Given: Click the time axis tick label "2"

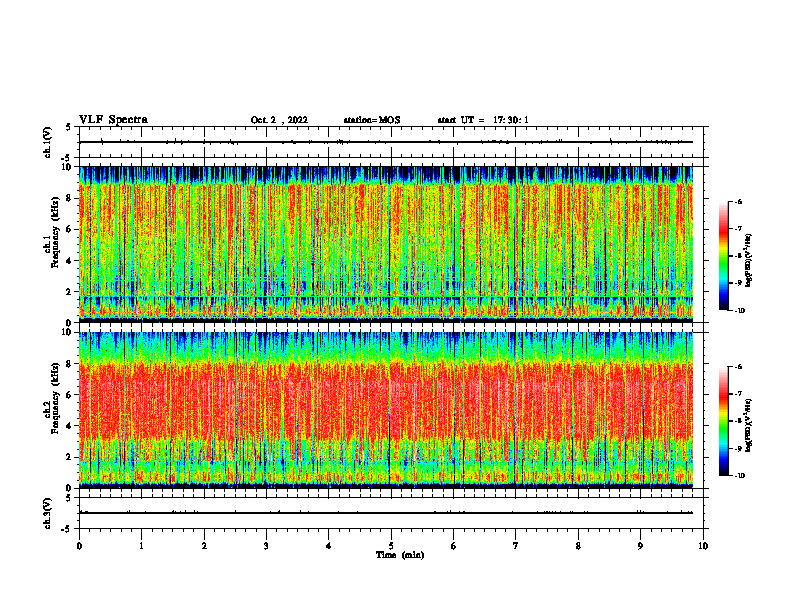Looking at the screenshot, I should pyautogui.click(x=204, y=546).
